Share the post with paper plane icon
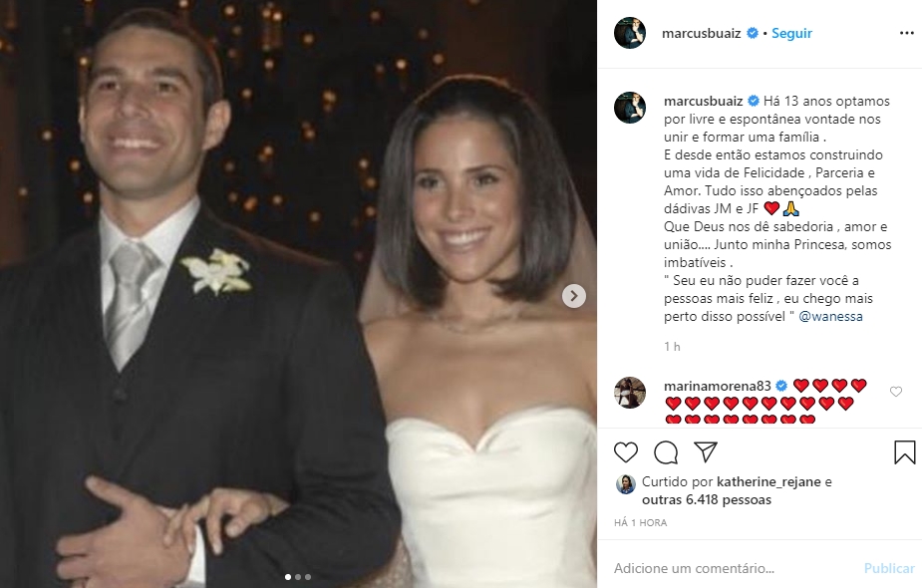The height and width of the screenshot is (588, 922). [x=706, y=452]
